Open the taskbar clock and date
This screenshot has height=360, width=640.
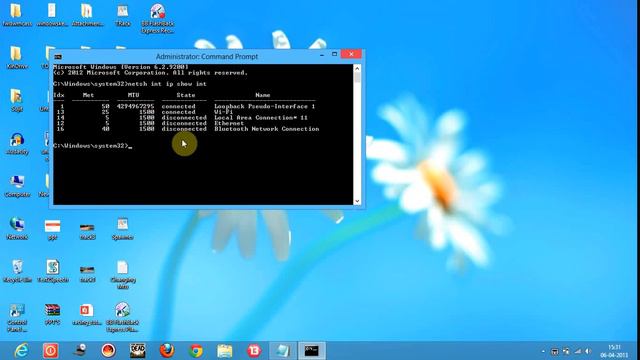(x=614, y=351)
